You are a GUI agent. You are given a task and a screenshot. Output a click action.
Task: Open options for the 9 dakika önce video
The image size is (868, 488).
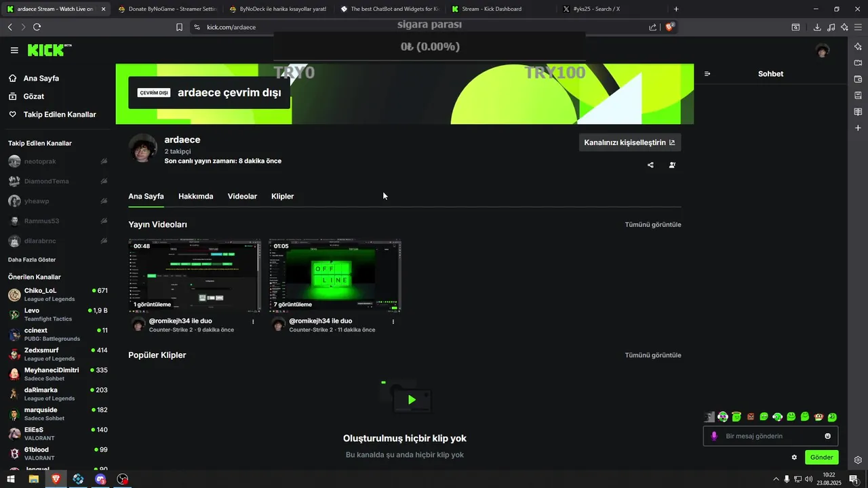point(253,321)
